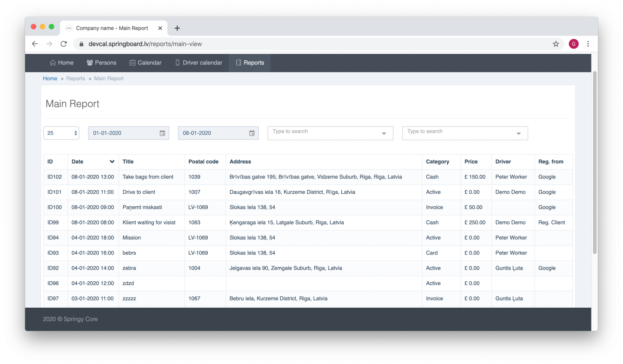Reload the page with the refresh icon
This screenshot has width=623, height=364.
coord(64,44)
